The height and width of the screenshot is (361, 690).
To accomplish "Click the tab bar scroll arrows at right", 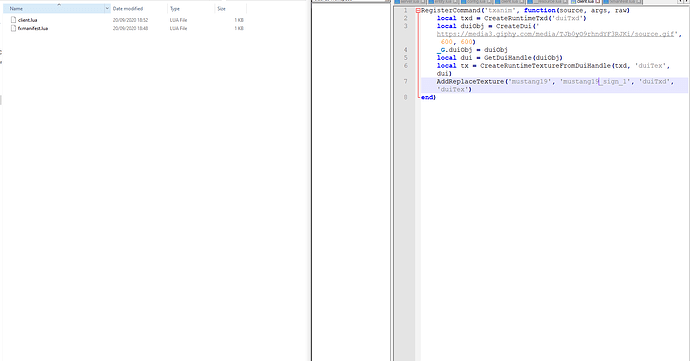I will coord(682,2).
